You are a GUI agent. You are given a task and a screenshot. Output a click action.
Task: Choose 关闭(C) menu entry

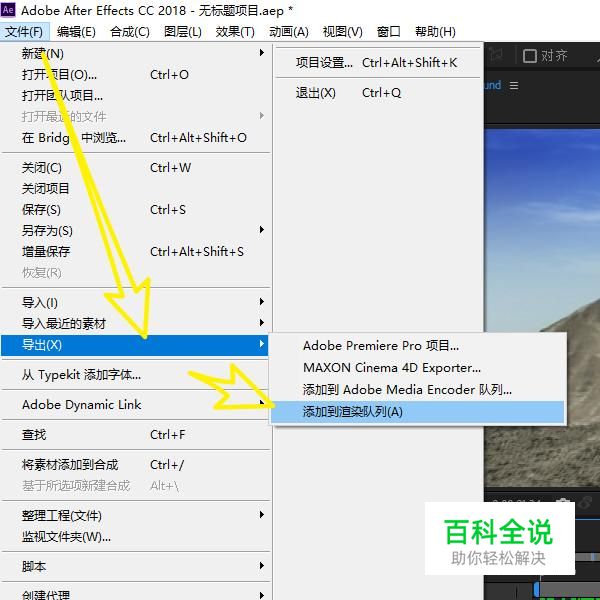tap(136, 168)
